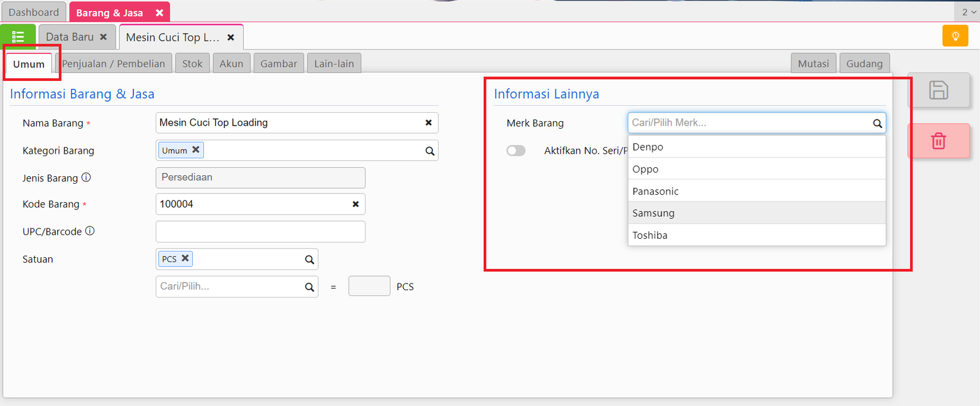
Task: Open the Stok tab
Action: 192,64
